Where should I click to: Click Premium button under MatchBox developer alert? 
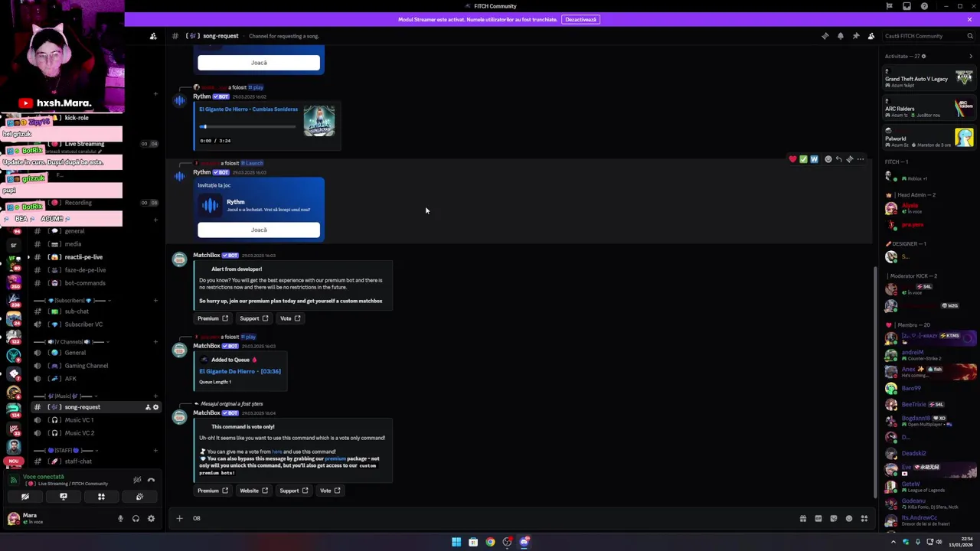(x=213, y=318)
